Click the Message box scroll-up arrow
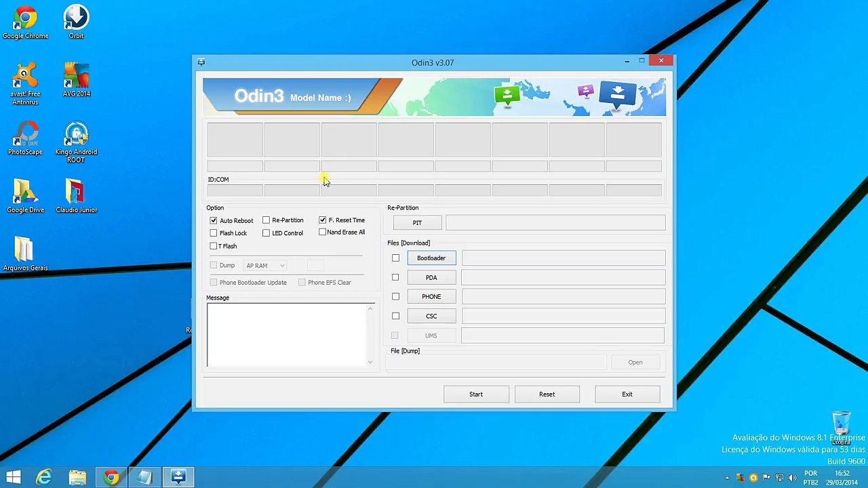The width and height of the screenshot is (868, 488). (x=370, y=308)
